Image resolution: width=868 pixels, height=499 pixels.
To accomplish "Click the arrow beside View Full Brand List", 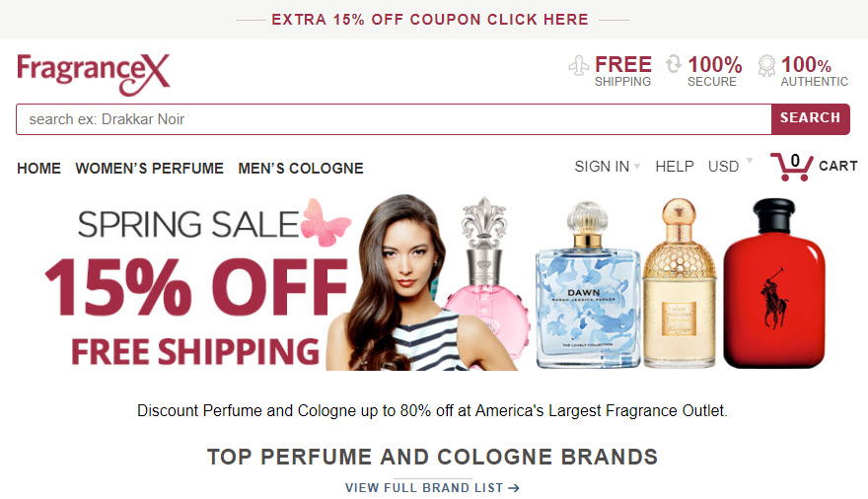I will pos(514,488).
